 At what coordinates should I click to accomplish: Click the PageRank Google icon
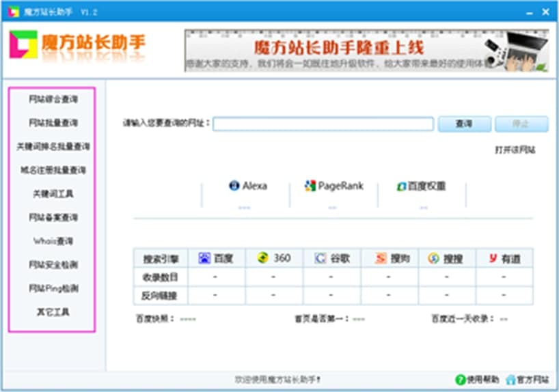click(310, 186)
